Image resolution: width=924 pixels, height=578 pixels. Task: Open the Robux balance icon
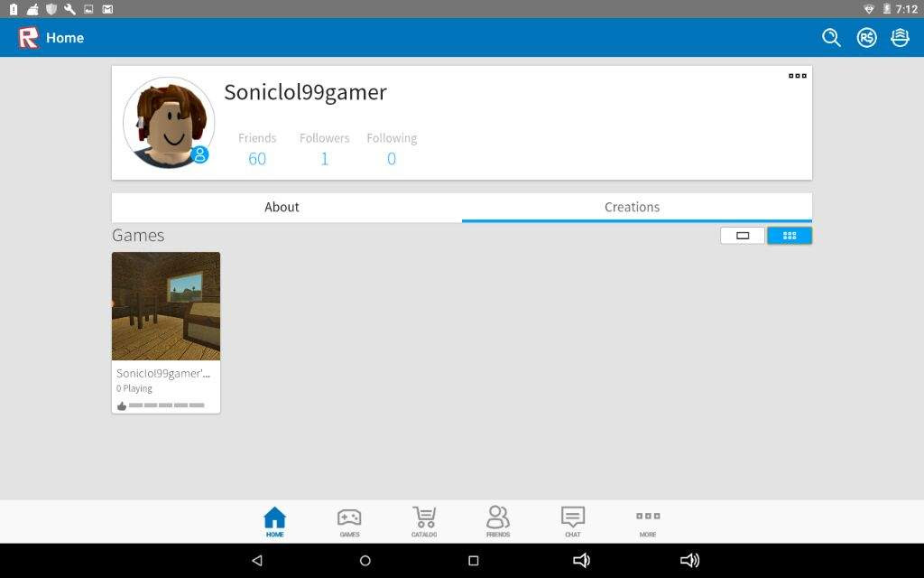click(x=866, y=38)
